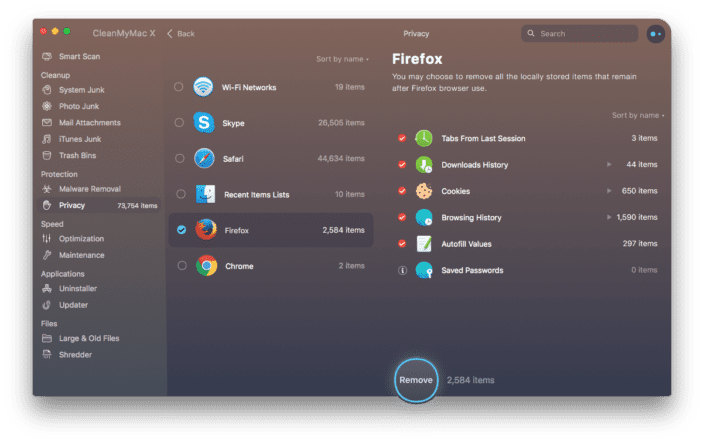Switch to Malware Removal module
This screenshot has width=704, height=443.
pos(90,189)
